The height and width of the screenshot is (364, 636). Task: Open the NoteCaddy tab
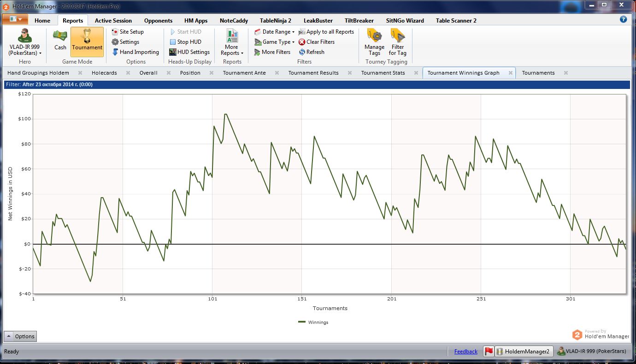234,20
